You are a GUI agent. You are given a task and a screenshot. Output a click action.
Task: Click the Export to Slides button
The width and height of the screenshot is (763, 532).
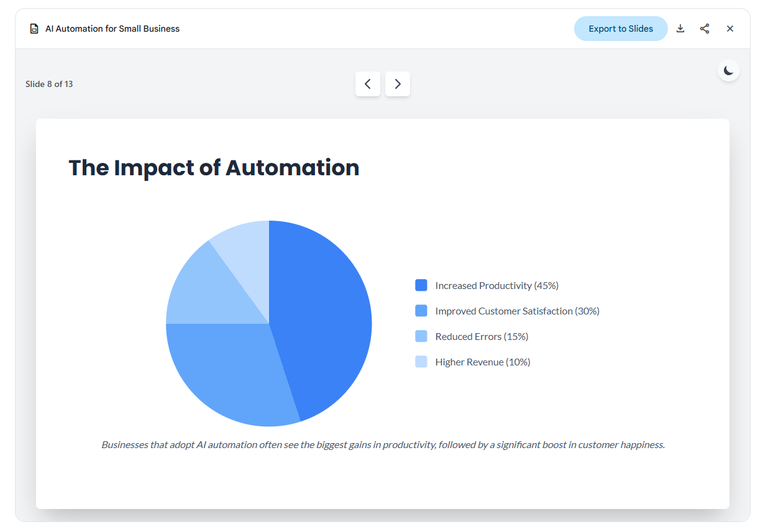pyautogui.click(x=621, y=29)
